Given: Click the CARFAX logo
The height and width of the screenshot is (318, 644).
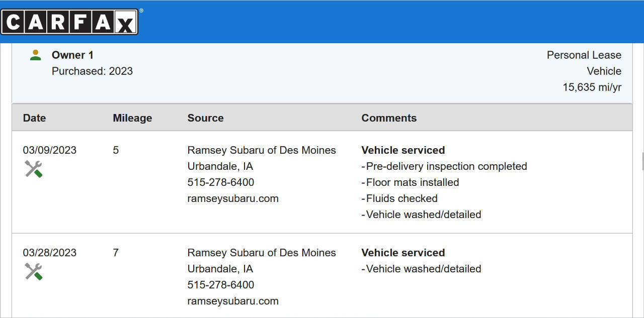Looking at the screenshot, I should 69,22.
